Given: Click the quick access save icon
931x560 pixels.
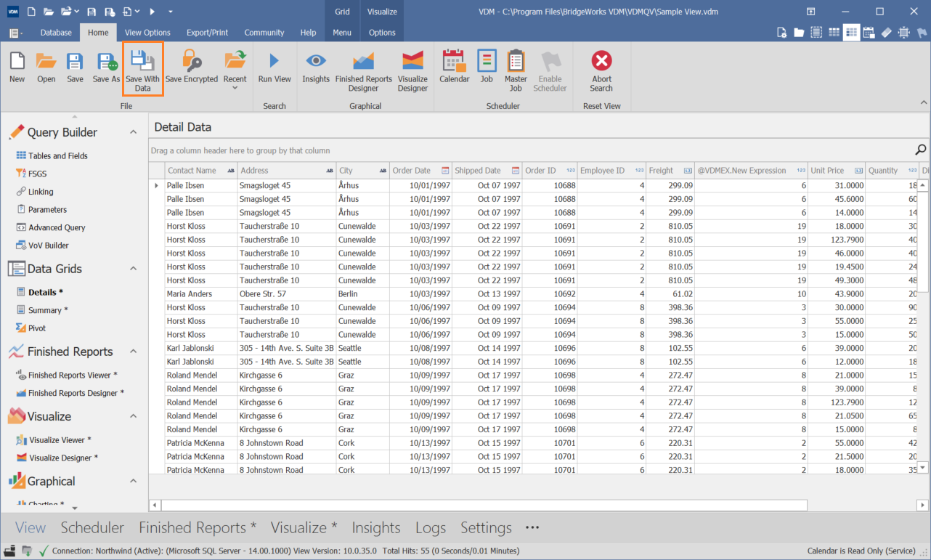Looking at the screenshot, I should click(92, 12).
